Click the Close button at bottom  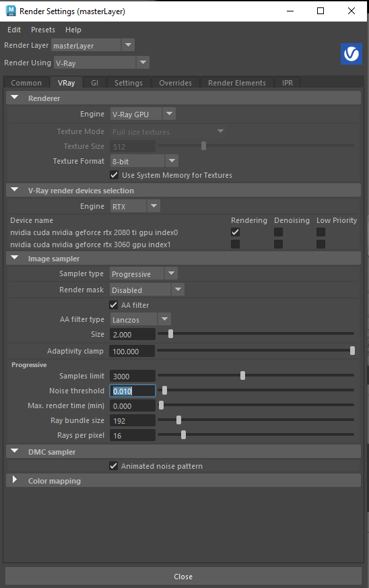183,577
